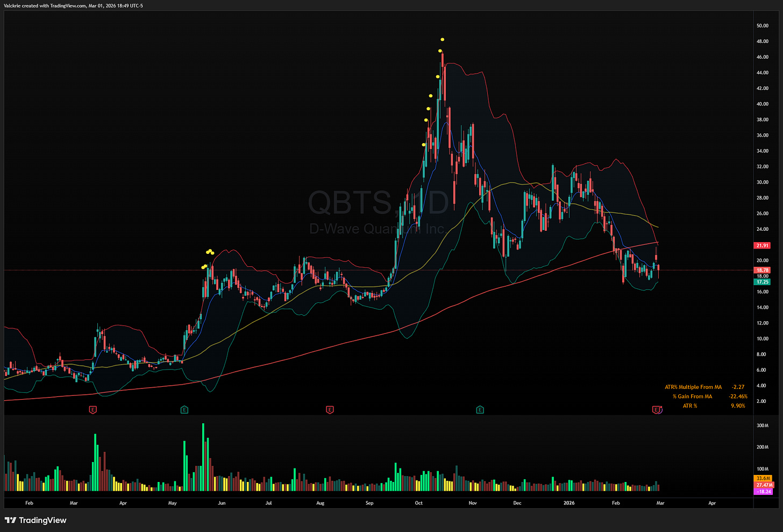Click the 27.47M volume label

[x=764, y=485]
